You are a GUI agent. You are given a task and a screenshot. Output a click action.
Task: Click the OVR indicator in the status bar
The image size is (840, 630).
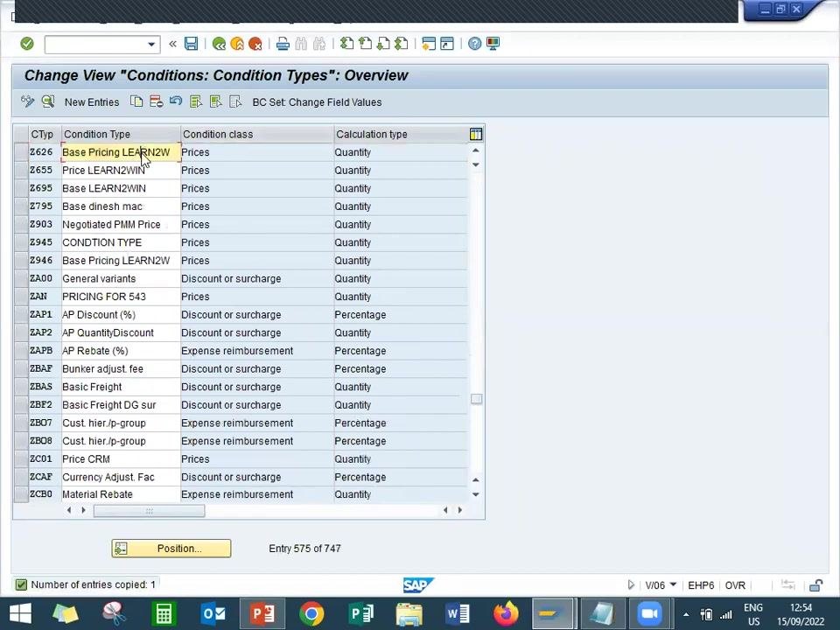pyautogui.click(x=735, y=585)
